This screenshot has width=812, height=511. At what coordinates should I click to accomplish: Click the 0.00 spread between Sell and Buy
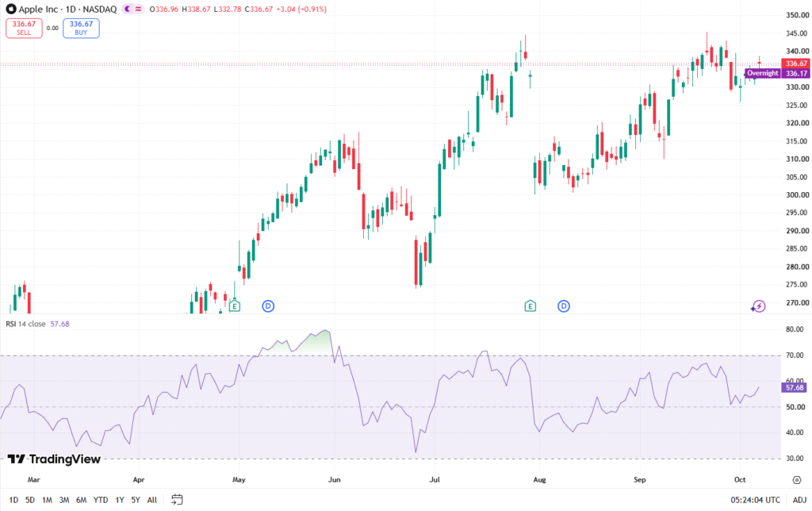point(52,28)
